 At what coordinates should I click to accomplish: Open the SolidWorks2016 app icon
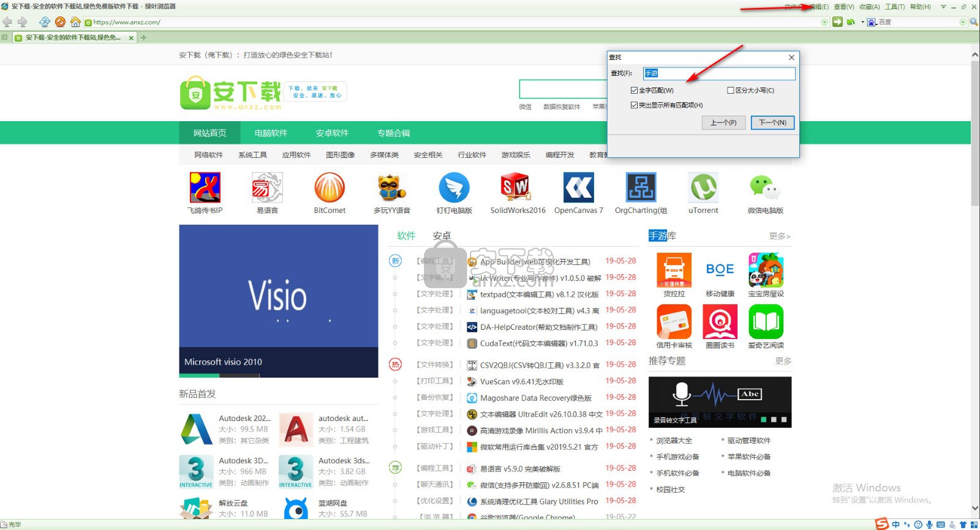click(x=516, y=187)
